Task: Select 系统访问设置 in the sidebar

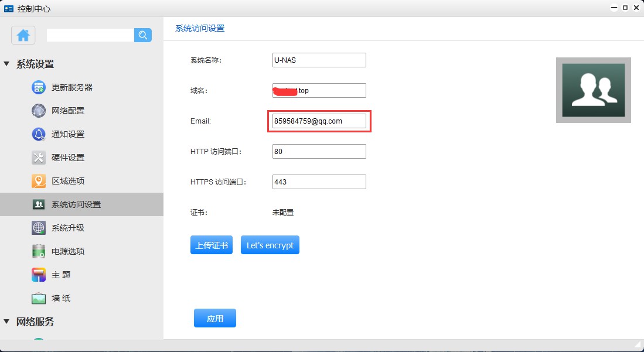Action: (76, 204)
